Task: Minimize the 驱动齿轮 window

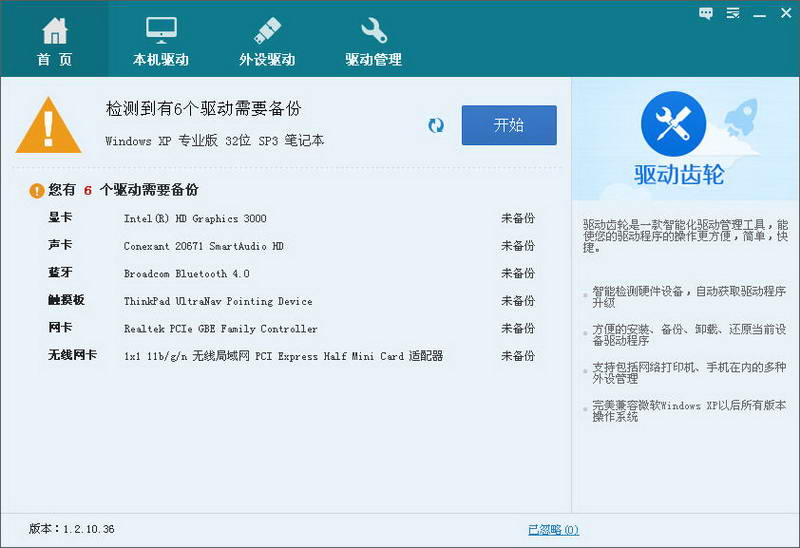Action: tap(759, 14)
